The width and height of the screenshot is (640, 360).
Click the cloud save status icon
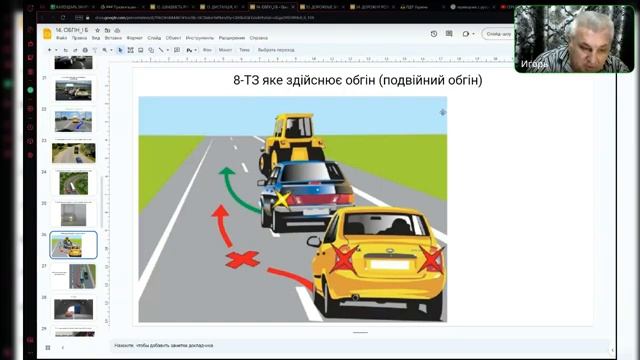click(117, 30)
